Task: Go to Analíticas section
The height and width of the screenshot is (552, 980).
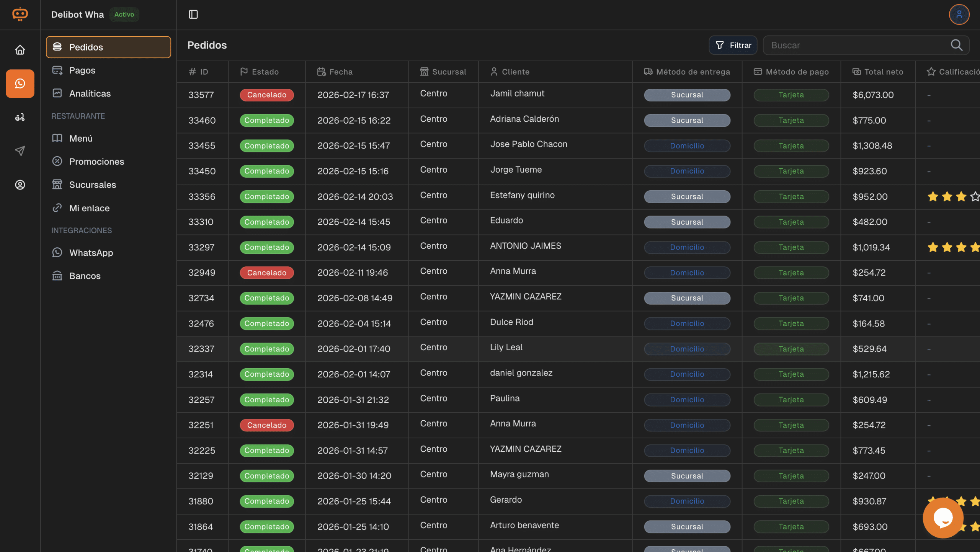Action: coord(90,93)
